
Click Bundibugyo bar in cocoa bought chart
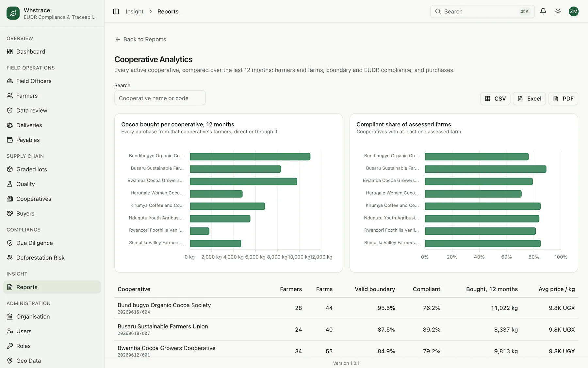point(250,157)
